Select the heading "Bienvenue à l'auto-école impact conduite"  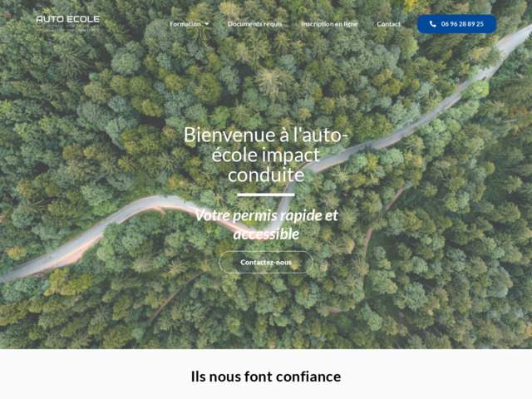(x=266, y=155)
